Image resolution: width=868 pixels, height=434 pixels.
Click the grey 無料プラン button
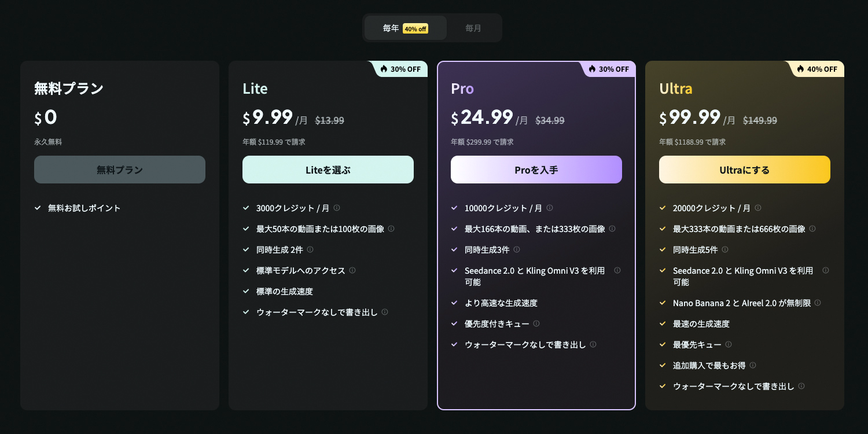coord(120,170)
